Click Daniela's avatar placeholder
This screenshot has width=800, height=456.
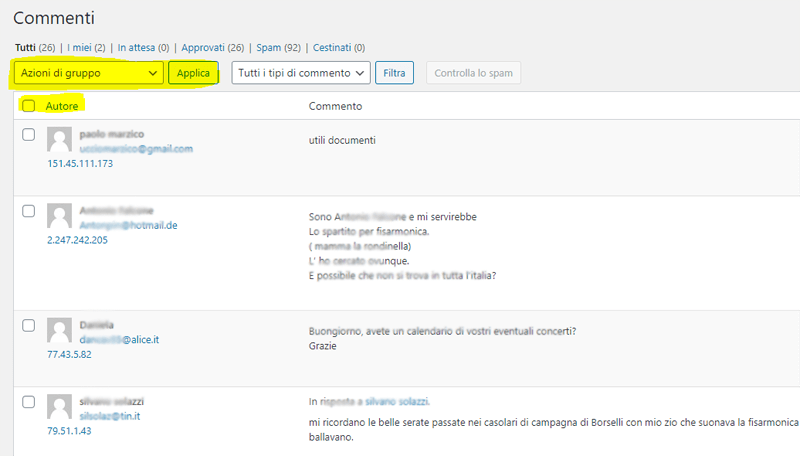(59, 330)
